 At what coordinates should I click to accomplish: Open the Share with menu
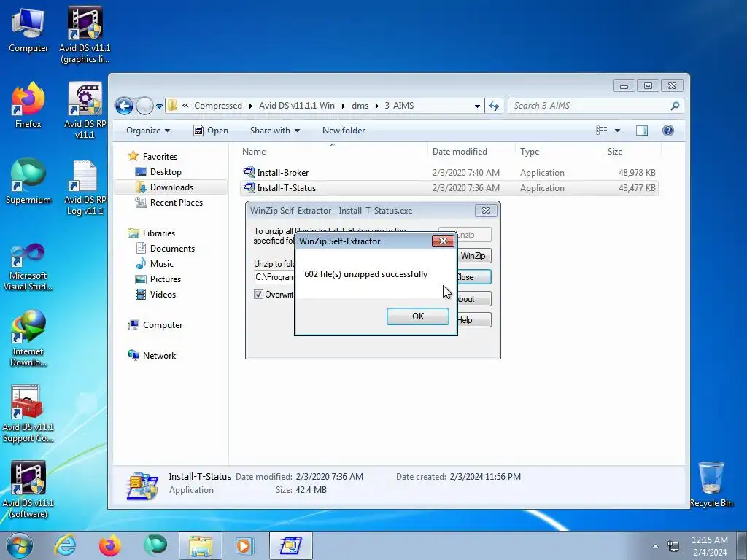tap(275, 131)
